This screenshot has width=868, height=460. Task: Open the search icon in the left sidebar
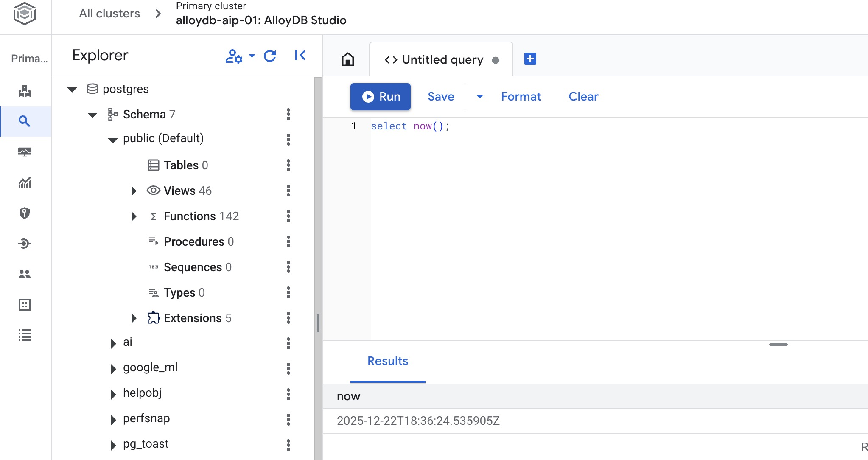click(25, 121)
